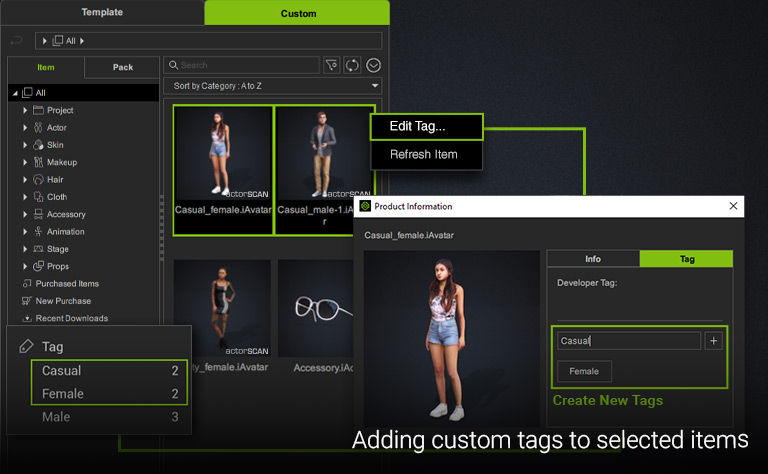The width and height of the screenshot is (768, 474).
Task: Expand the Hair category arrow
Action: [25, 180]
